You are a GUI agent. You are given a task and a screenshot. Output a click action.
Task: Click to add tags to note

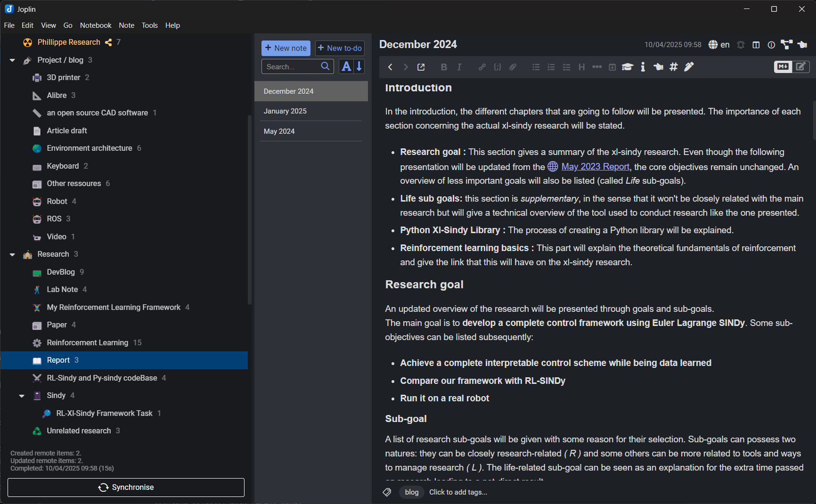(458, 492)
